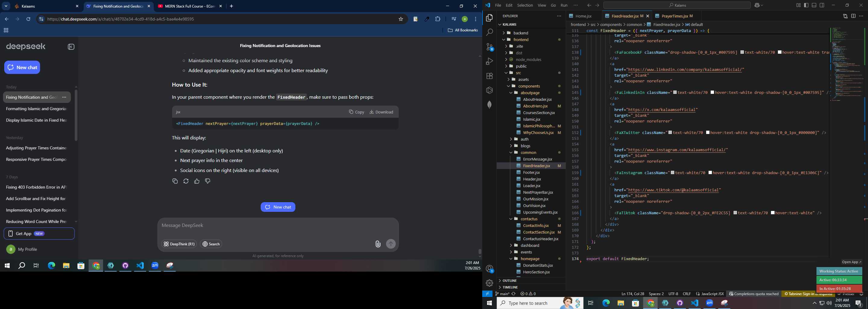Open MongoDB leaf icon in activity bar
Viewport: 868px width, 309px height.
[489, 105]
